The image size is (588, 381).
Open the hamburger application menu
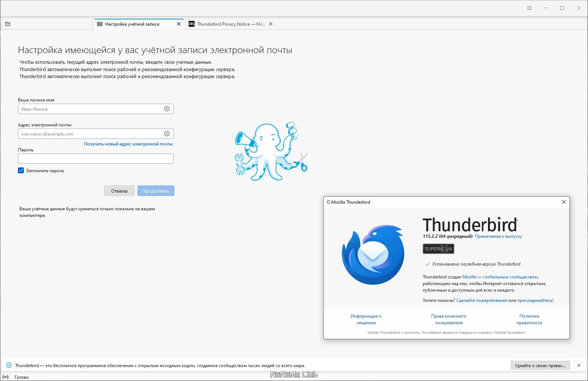coord(529,8)
